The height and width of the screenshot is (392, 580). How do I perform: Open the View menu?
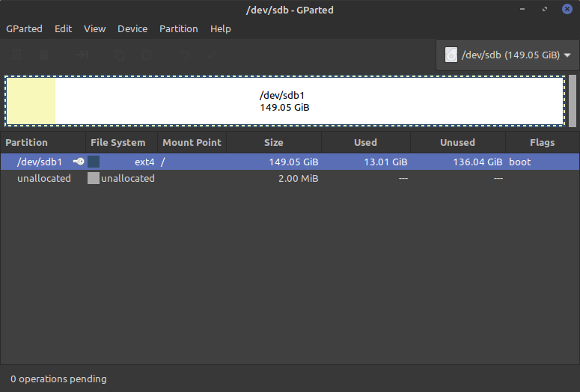pos(95,29)
